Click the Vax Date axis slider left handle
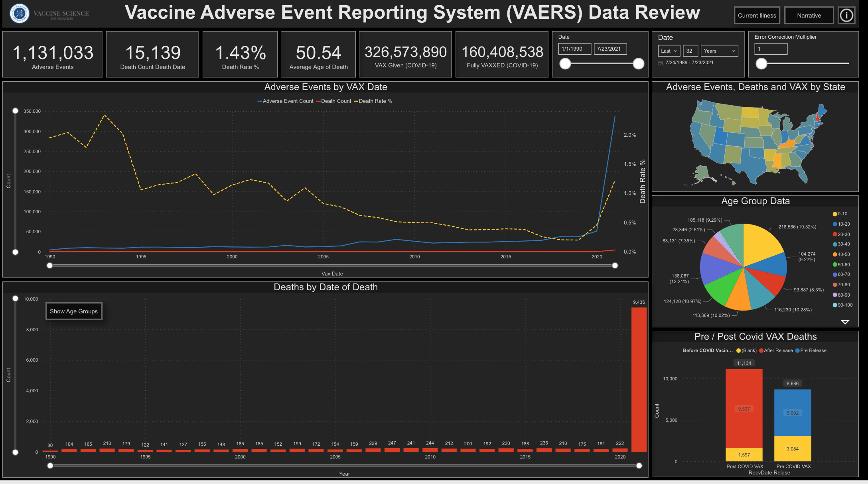Screen dimensions: 868x484 click(x=50, y=266)
